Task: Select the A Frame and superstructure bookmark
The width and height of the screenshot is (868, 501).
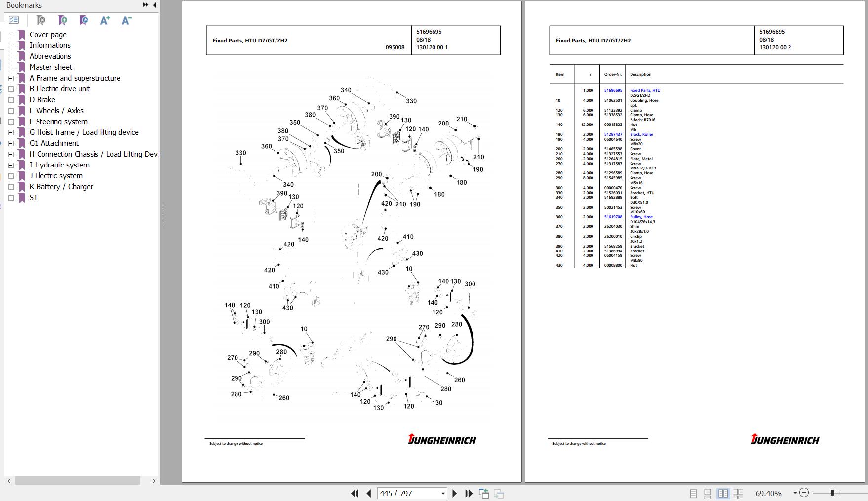Action: tap(75, 78)
